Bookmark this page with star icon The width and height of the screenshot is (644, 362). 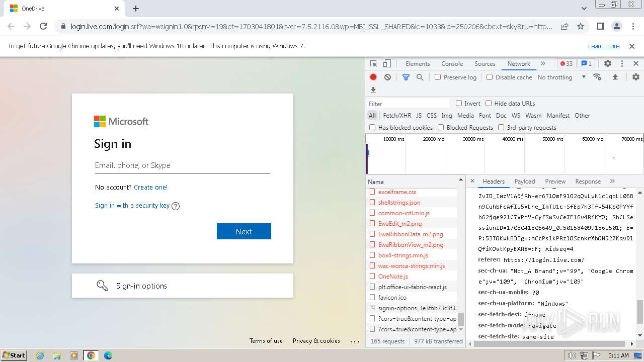pos(581,26)
